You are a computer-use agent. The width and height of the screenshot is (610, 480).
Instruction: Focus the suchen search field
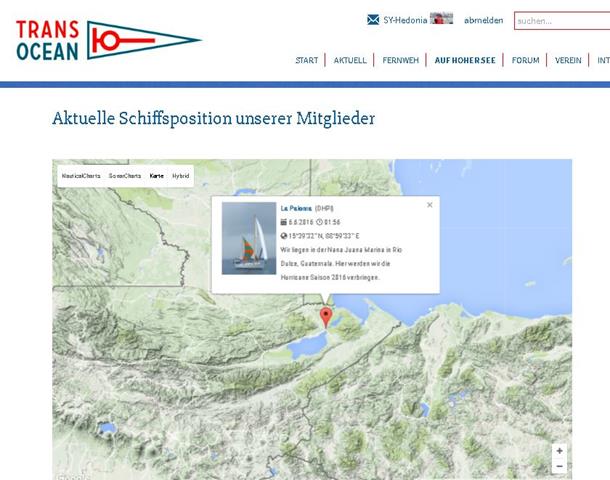562,21
